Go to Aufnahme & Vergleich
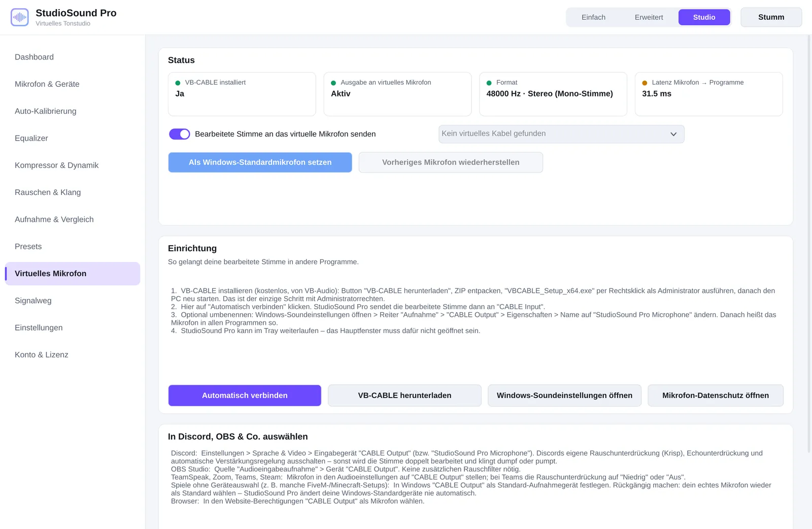This screenshot has height=529, width=812. [x=73, y=219]
